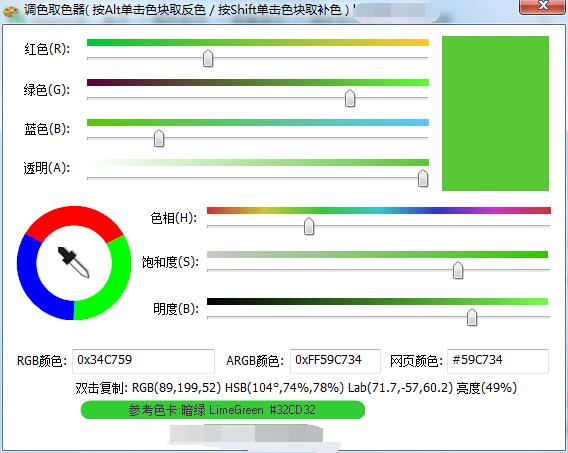Click the hue rainbow gradient bar
Viewport: 568px width, 453px height.
click(379, 210)
